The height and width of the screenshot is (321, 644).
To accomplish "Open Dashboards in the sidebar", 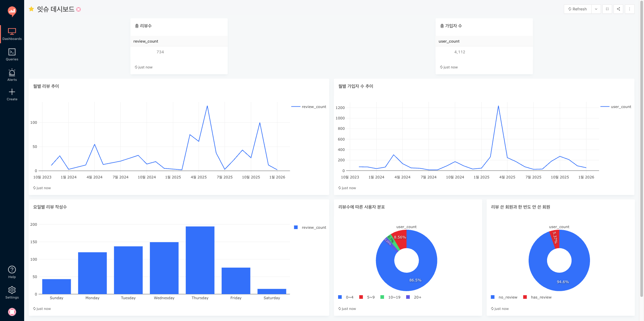I will coord(12,34).
